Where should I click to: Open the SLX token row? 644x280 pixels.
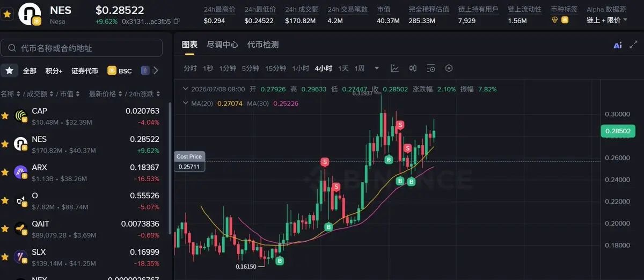coord(83,257)
